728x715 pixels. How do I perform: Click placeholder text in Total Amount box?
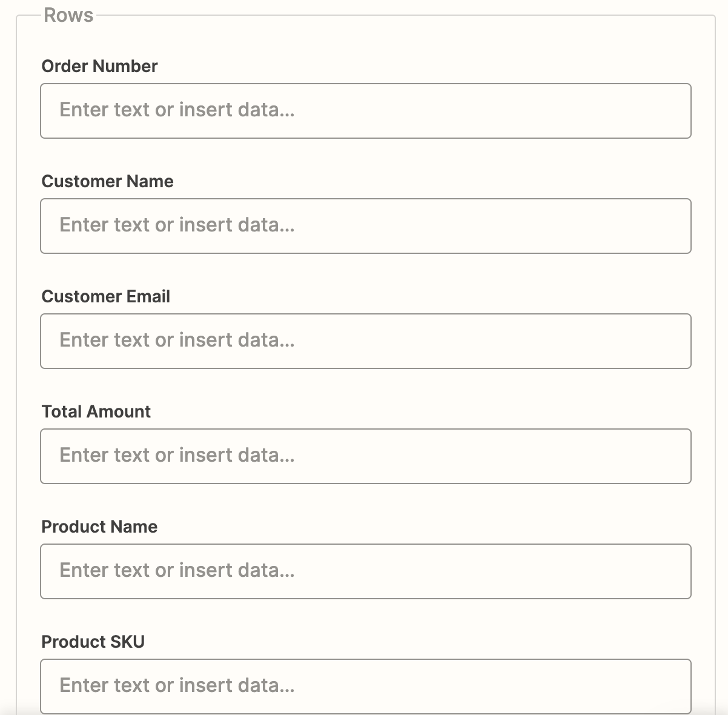pos(177,455)
